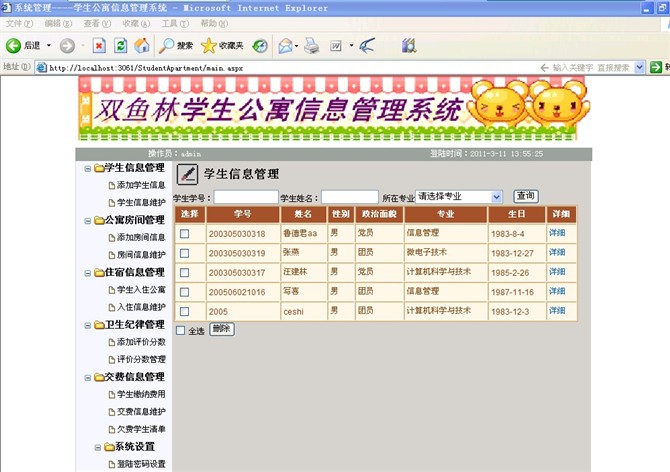The width and height of the screenshot is (670, 472).
Task: Open Mail envelope icon in toolbar
Action: [x=285, y=45]
